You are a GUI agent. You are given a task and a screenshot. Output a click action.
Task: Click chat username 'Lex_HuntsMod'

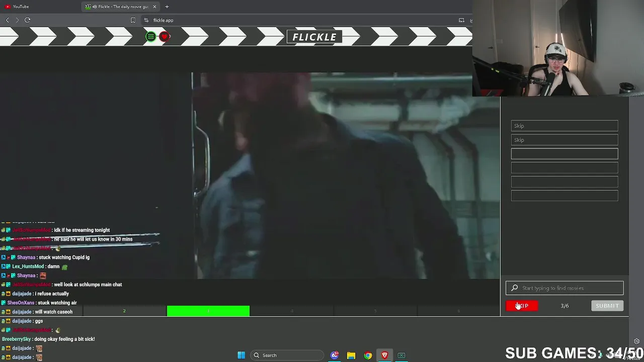click(x=28, y=266)
